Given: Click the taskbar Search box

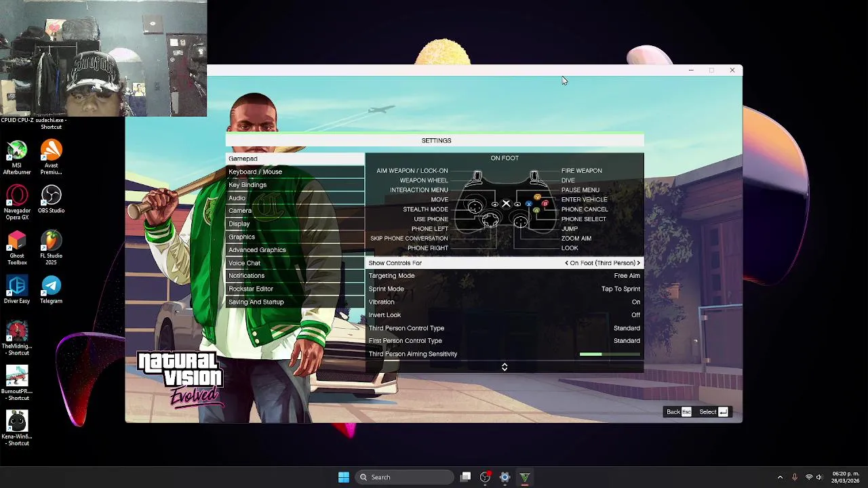Looking at the screenshot, I should click(x=404, y=477).
